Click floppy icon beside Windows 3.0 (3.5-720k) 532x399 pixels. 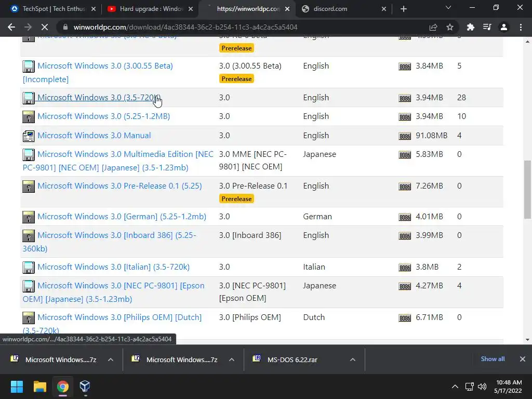click(x=29, y=98)
